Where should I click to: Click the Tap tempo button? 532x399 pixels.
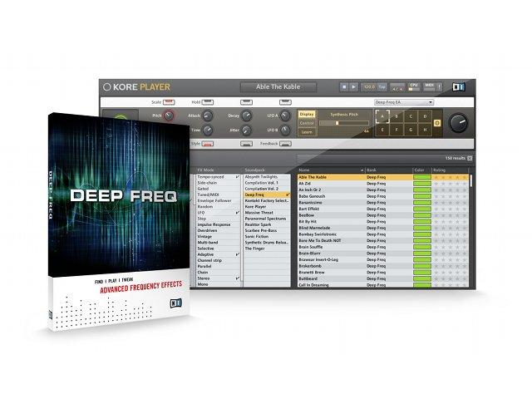(x=382, y=87)
